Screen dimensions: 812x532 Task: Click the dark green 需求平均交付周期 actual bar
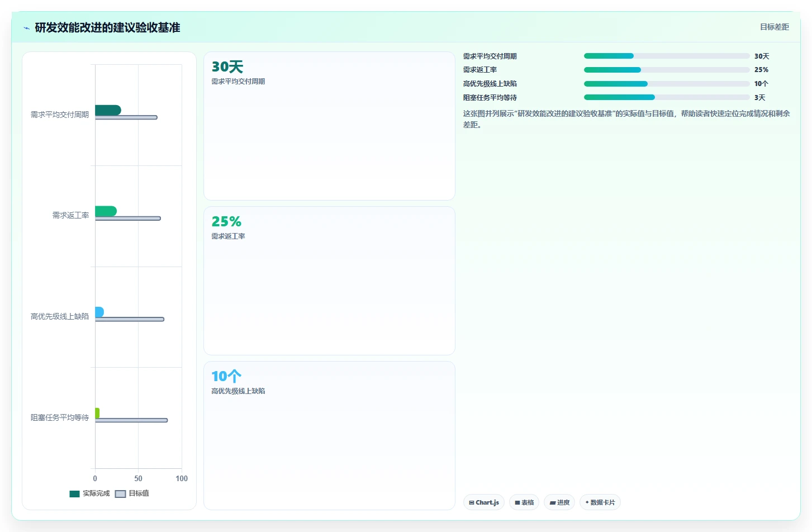click(108, 110)
